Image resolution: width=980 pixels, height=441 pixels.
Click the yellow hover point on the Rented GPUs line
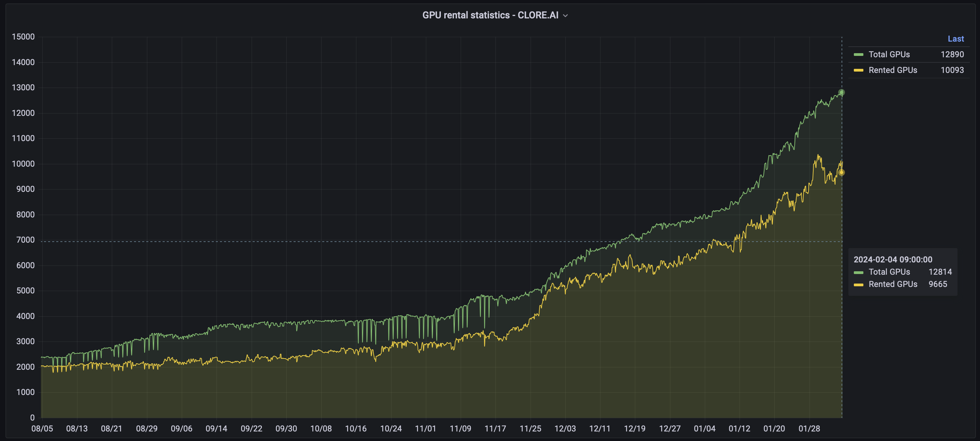pos(842,172)
